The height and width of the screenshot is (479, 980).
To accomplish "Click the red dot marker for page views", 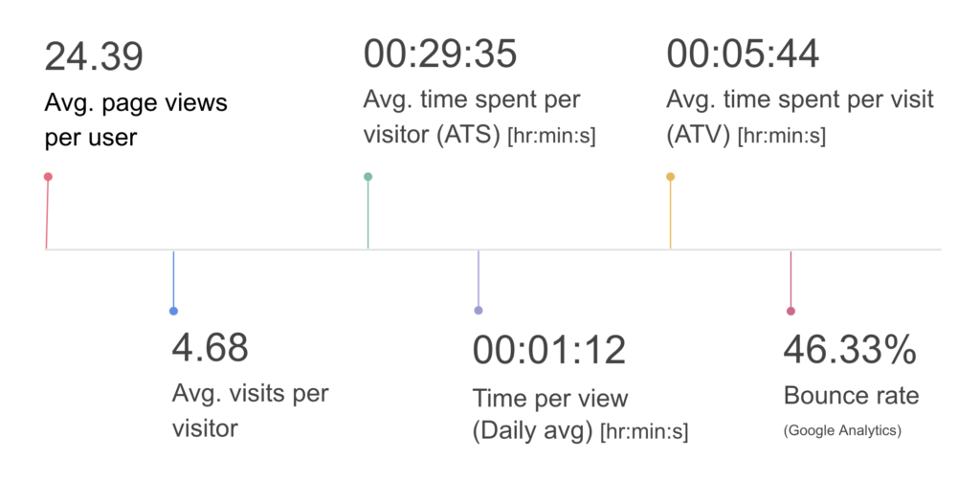I will [48, 177].
